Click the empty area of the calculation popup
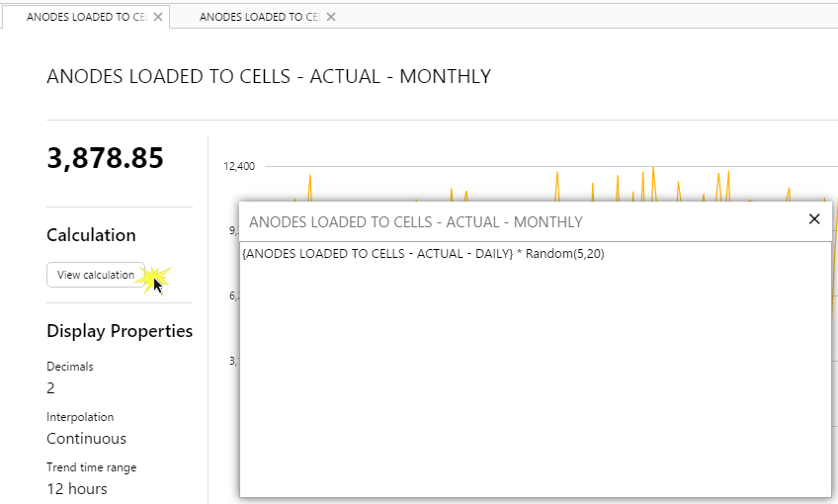 (x=534, y=385)
